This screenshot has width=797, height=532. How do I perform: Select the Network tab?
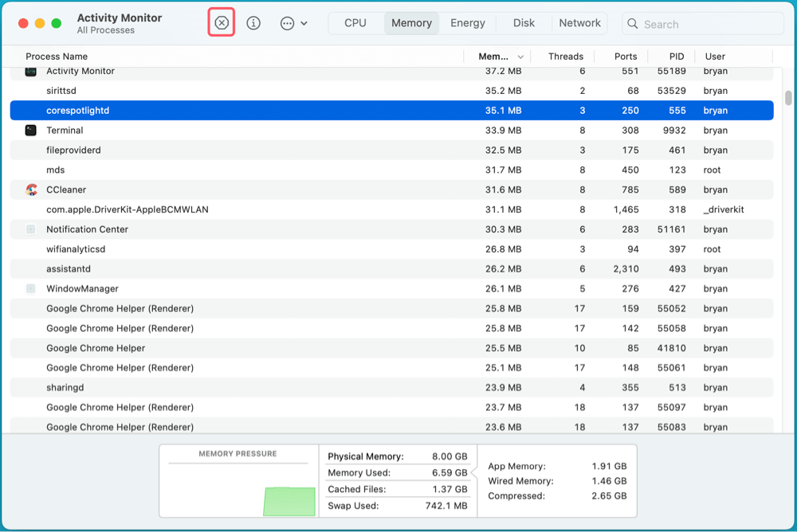coord(579,23)
